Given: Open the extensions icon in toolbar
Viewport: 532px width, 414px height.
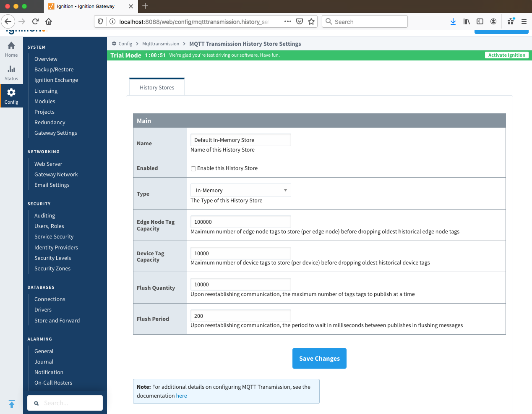Looking at the screenshot, I should [x=511, y=21].
